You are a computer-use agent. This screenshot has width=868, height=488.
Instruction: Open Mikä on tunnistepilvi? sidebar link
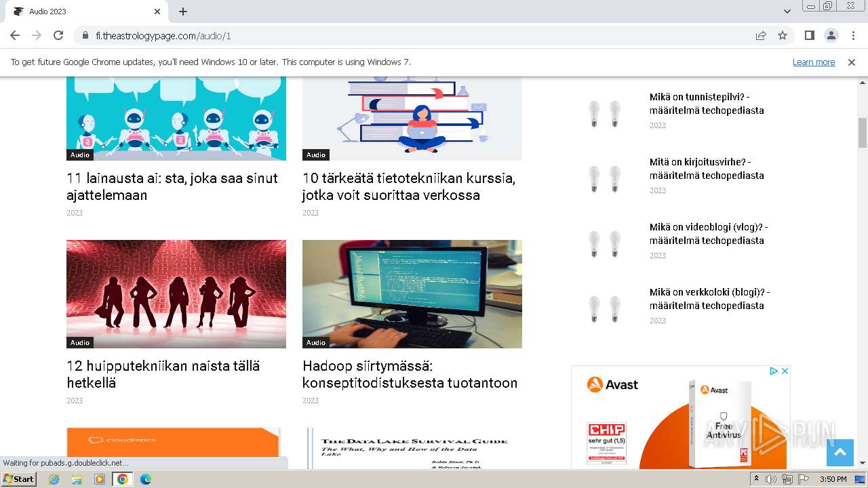(707, 104)
